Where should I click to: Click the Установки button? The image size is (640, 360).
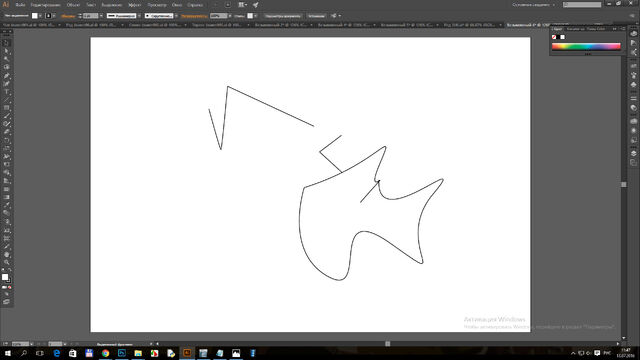[316, 16]
